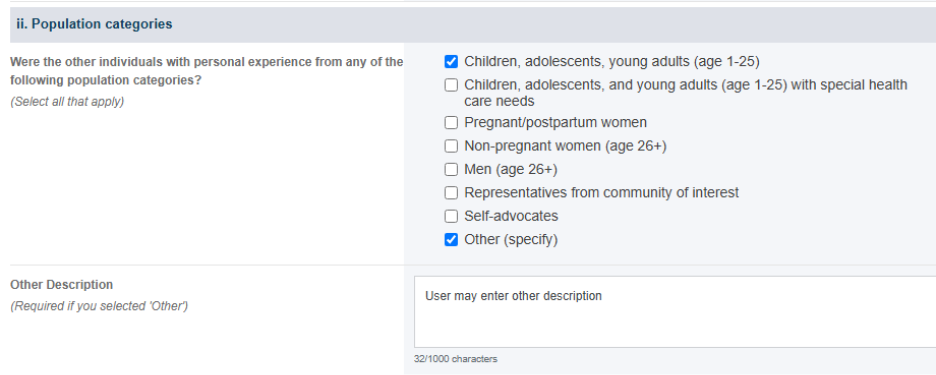
Task: Check the Representatives from community of interest box
Action: (451, 193)
